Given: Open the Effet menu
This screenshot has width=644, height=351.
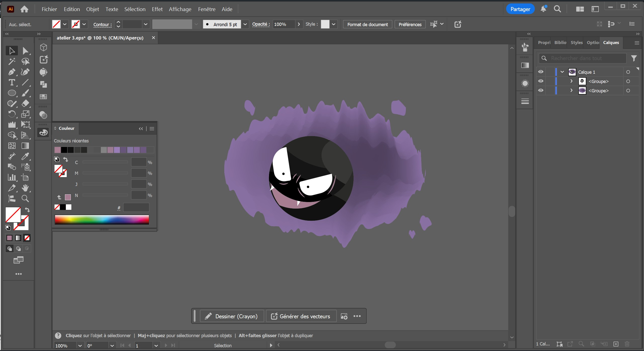Looking at the screenshot, I should pos(157,9).
